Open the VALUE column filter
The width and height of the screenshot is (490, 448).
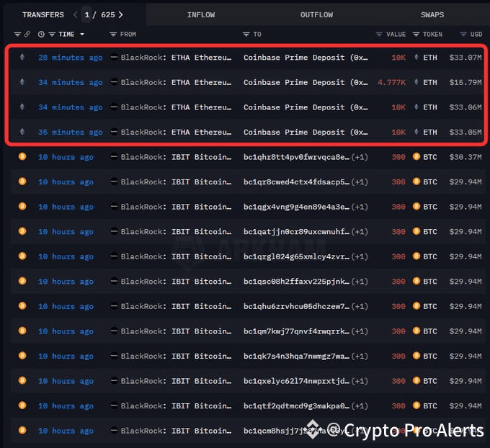[379, 34]
